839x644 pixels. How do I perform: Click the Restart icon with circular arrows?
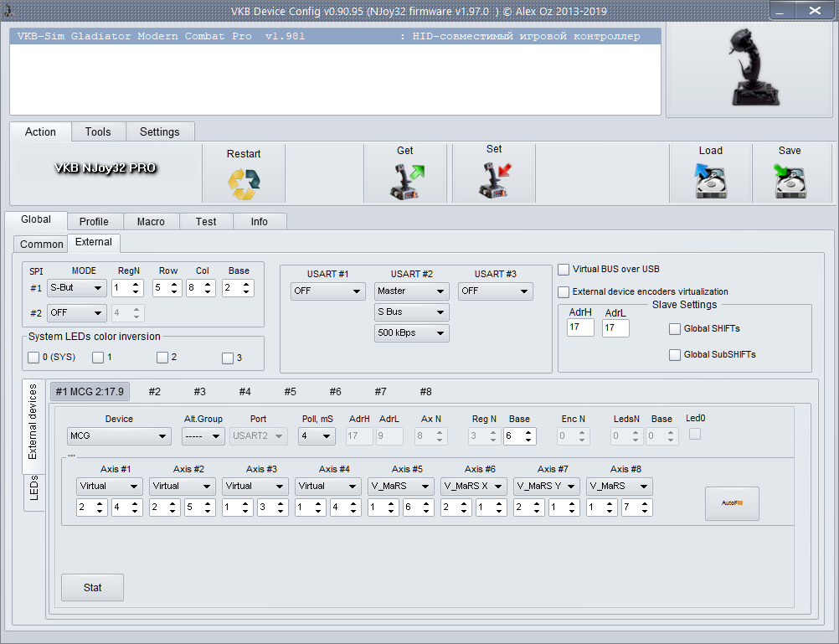244,183
